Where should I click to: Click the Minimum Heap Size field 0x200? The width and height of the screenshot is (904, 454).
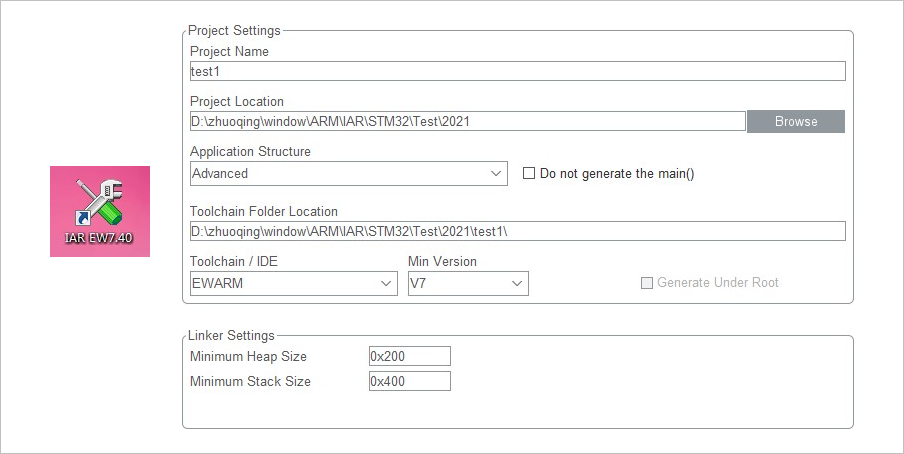(409, 357)
